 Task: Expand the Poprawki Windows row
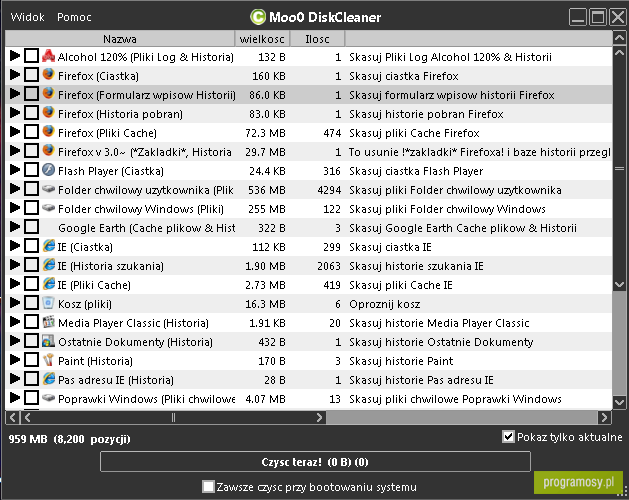pyautogui.click(x=15, y=398)
